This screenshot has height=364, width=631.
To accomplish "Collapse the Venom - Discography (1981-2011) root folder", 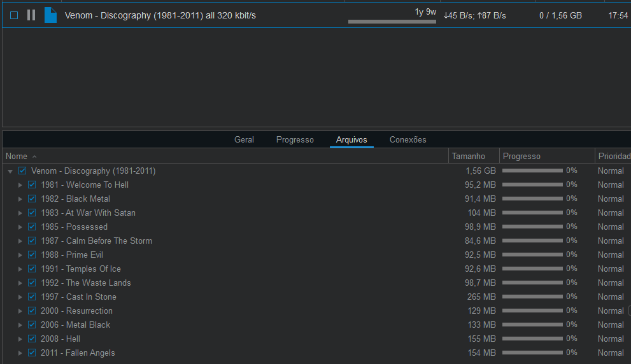I will click(x=10, y=171).
